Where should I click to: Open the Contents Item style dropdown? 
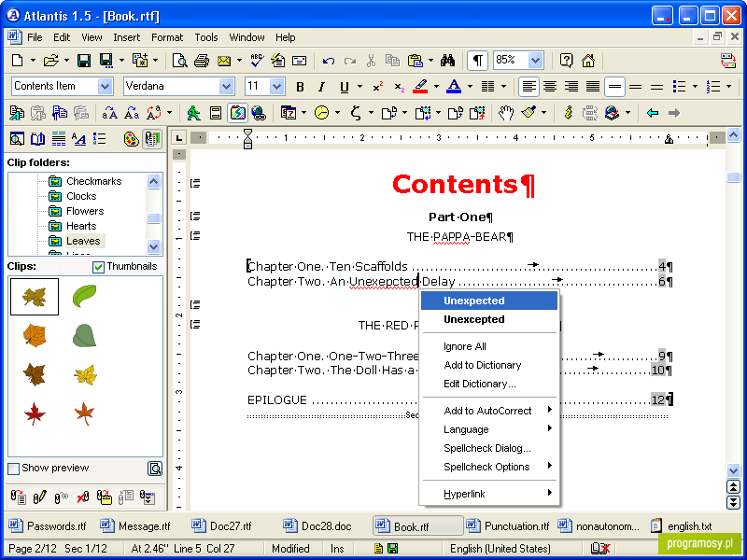(x=105, y=87)
